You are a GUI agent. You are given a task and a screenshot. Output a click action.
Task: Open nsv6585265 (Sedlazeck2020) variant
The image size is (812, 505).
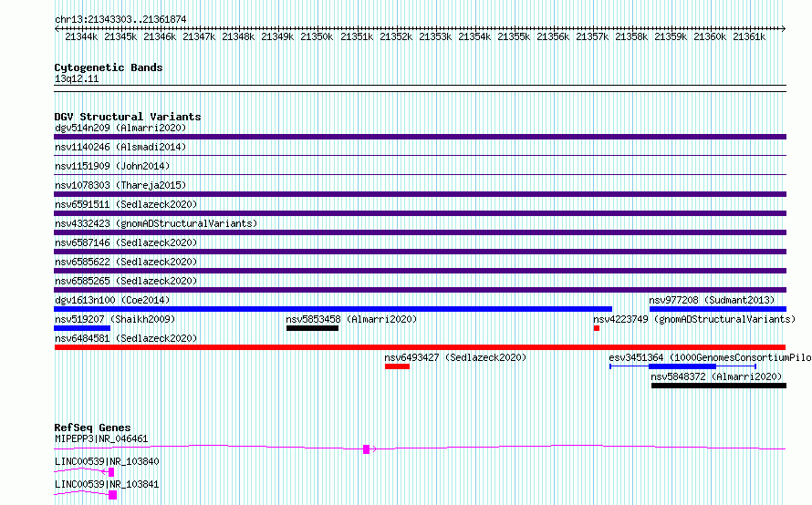pyautogui.click(x=126, y=281)
